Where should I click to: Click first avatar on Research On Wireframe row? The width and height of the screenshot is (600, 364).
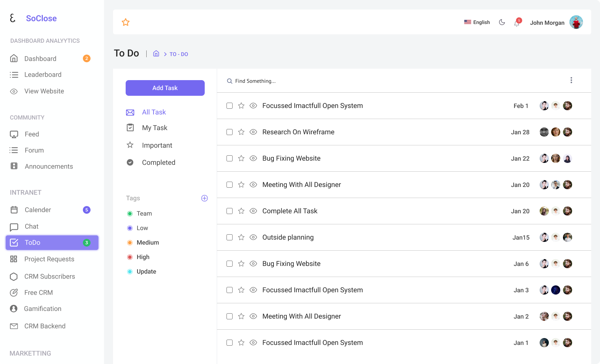pyautogui.click(x=544, y=132)
